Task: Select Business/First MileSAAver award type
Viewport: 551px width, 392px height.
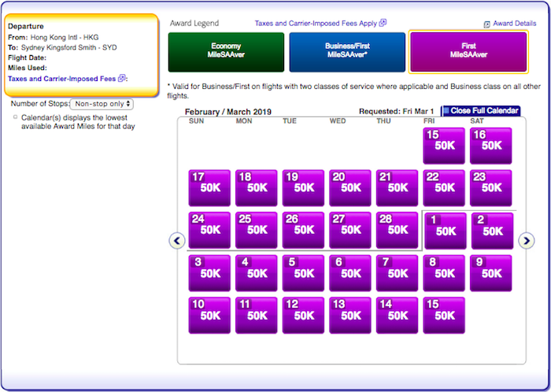Action: point(347,52)
